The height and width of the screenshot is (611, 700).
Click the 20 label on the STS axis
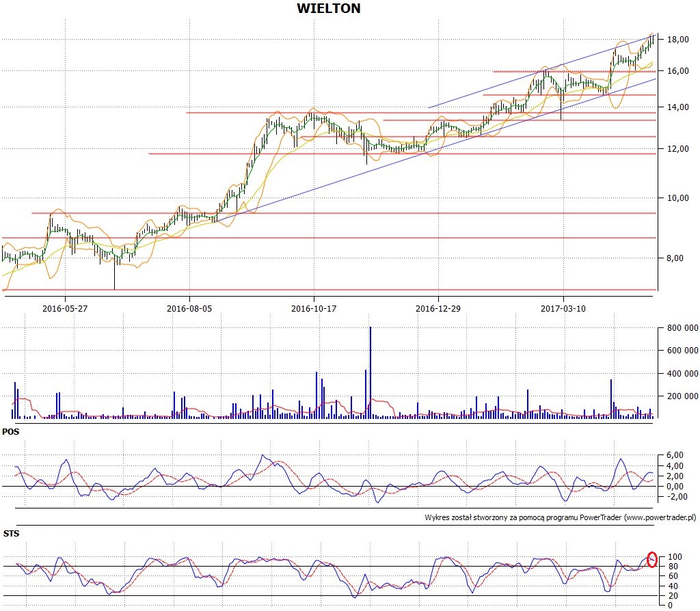pos(673,596)
